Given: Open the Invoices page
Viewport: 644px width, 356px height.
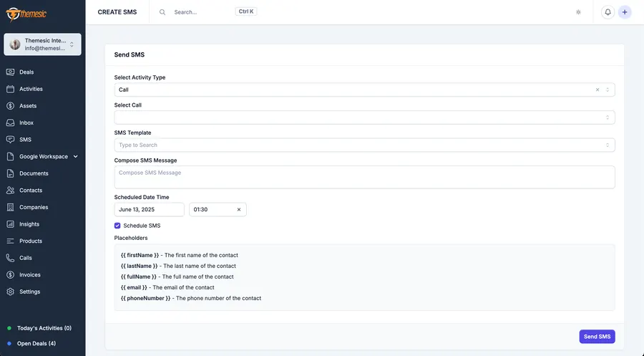Looking at the screenshot, I should tap(30, 274).
